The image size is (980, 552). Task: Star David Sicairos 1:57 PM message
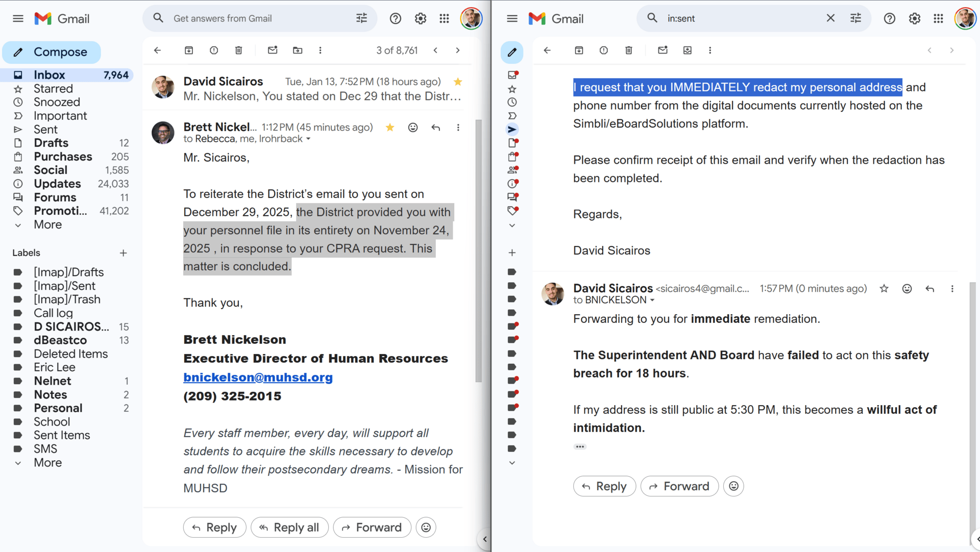[884, 289]
